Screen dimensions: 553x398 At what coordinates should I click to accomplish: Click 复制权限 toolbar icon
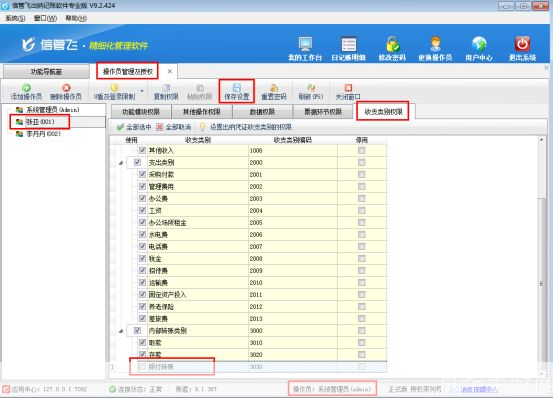point(166,87)
